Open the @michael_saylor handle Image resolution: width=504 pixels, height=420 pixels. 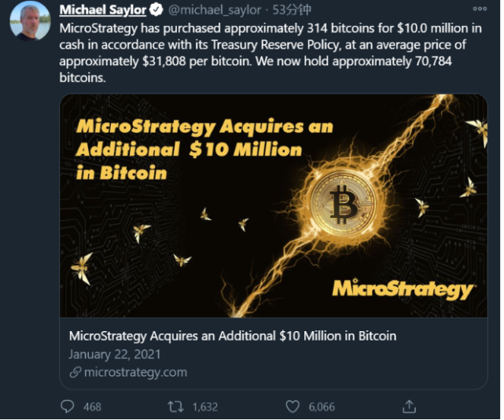click(215, 10)
